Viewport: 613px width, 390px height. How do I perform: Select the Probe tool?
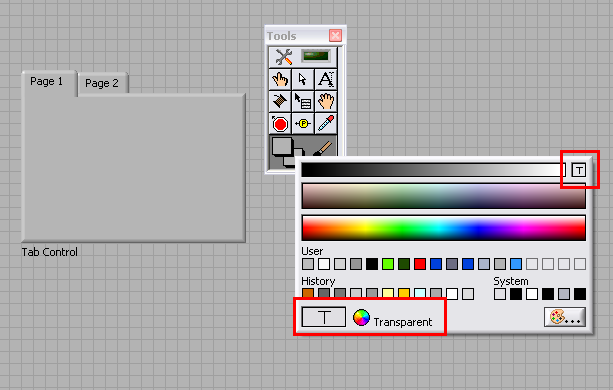point(303,123)
